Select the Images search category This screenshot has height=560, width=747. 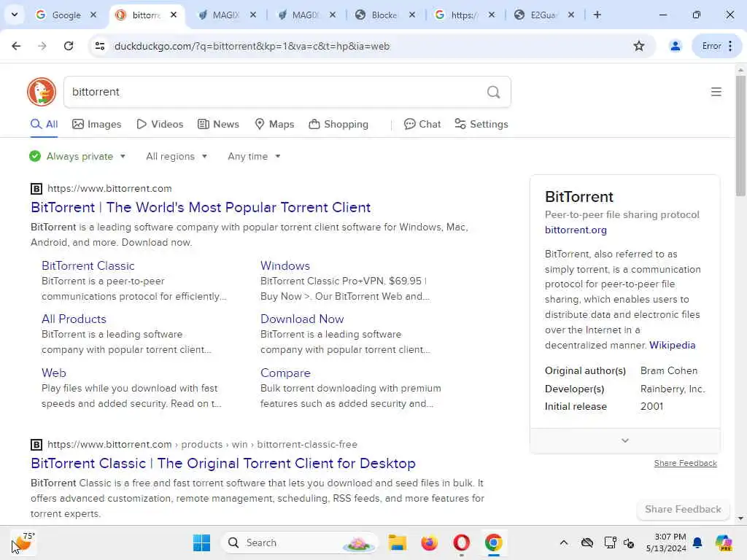pos(97,124)
